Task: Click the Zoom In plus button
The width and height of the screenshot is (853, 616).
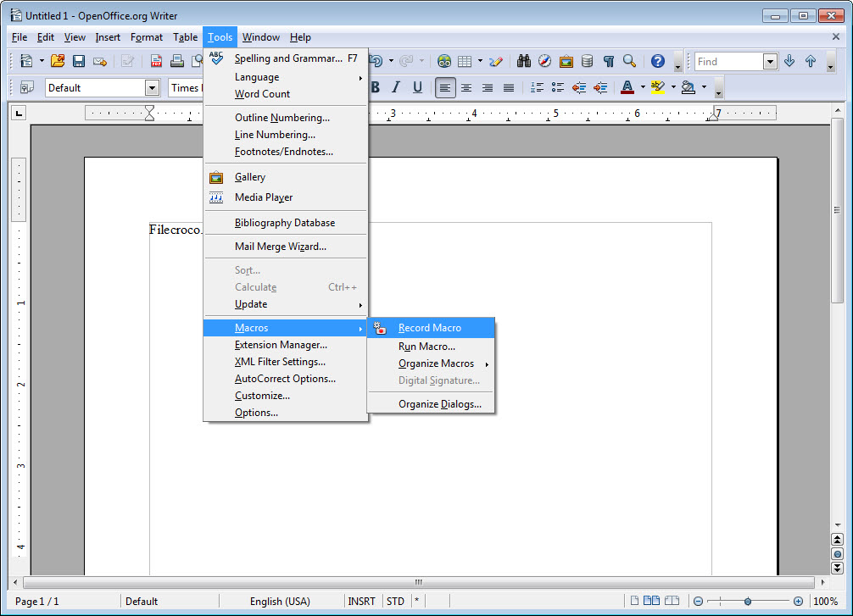Action: (798, 602)
